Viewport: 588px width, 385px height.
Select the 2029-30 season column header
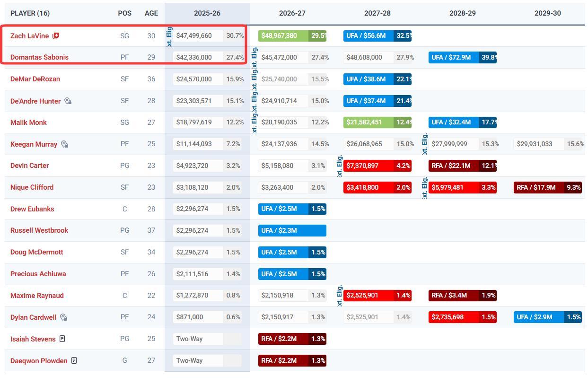[x=547, y=13]
